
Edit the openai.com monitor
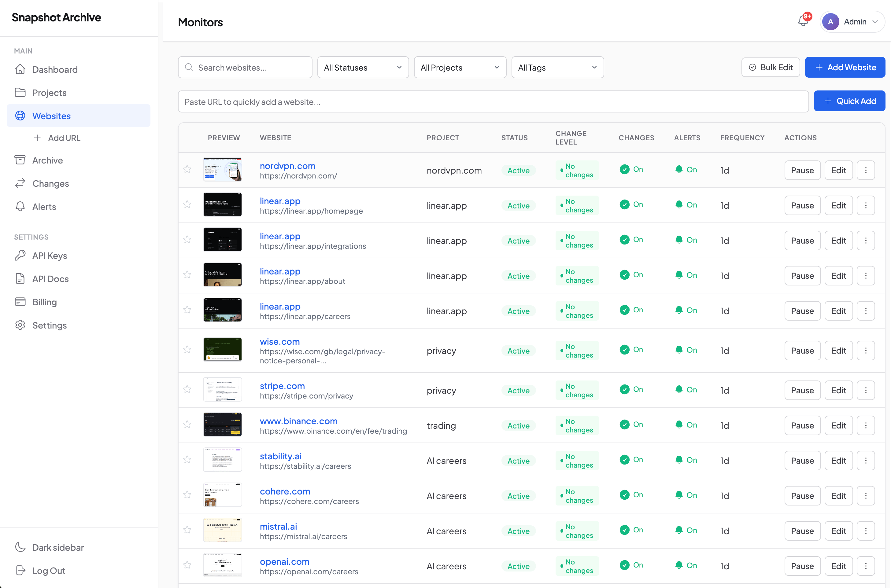pyautogui.click(x=838, y=566)
